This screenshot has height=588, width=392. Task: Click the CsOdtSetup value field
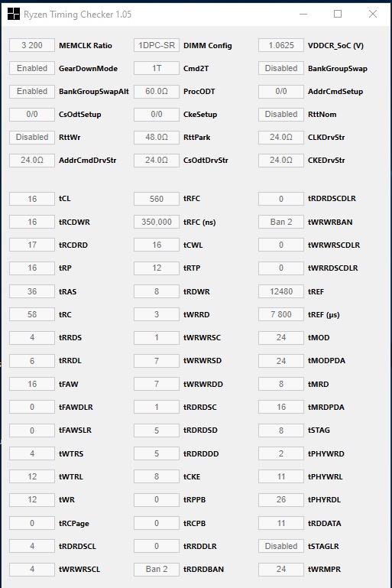click(x=32, y=114)
